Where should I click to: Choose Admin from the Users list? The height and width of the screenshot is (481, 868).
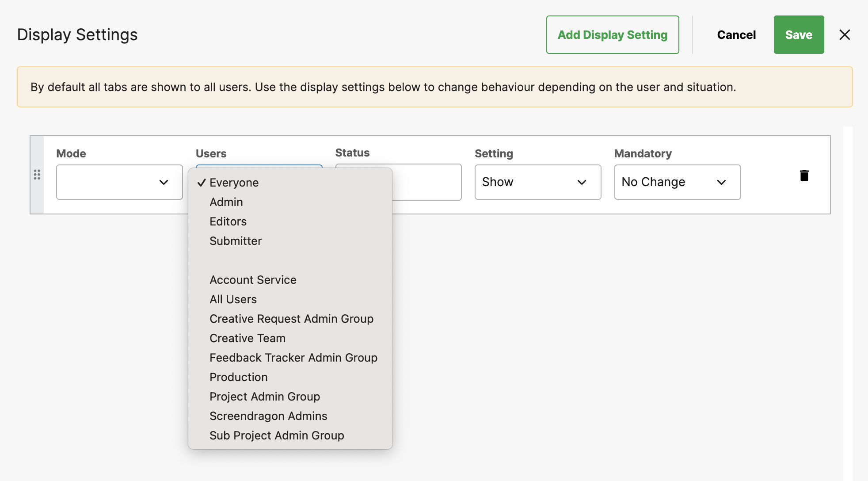[226, 202]
